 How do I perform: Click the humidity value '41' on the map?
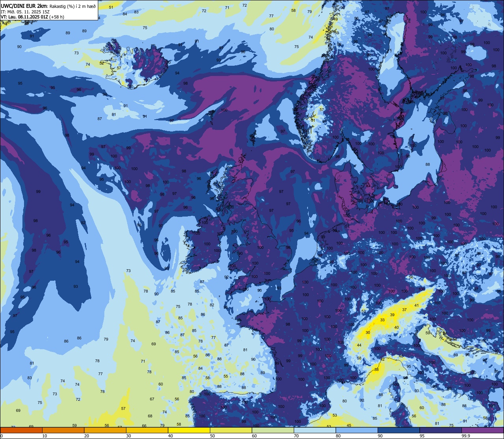coord(417,306)
